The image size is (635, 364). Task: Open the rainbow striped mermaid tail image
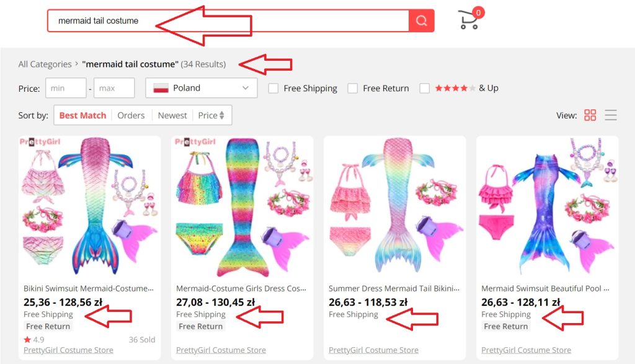(x=242, y=207)
